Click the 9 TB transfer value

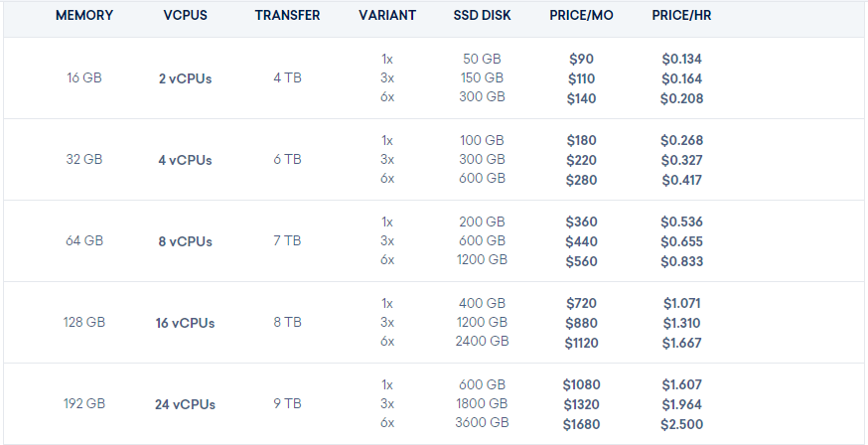pos(288,404)
